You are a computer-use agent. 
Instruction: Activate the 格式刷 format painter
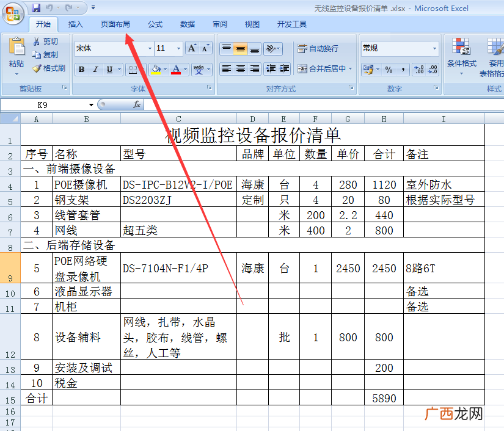pyautogui.click(x=49, y=68)
